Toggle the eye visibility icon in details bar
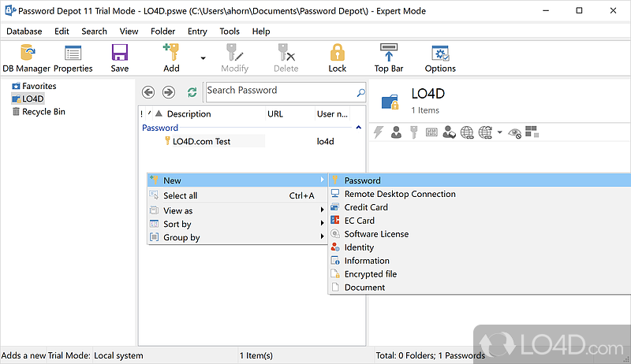The width and height of the screenshot is (631, 364). (x=515, y=132)
